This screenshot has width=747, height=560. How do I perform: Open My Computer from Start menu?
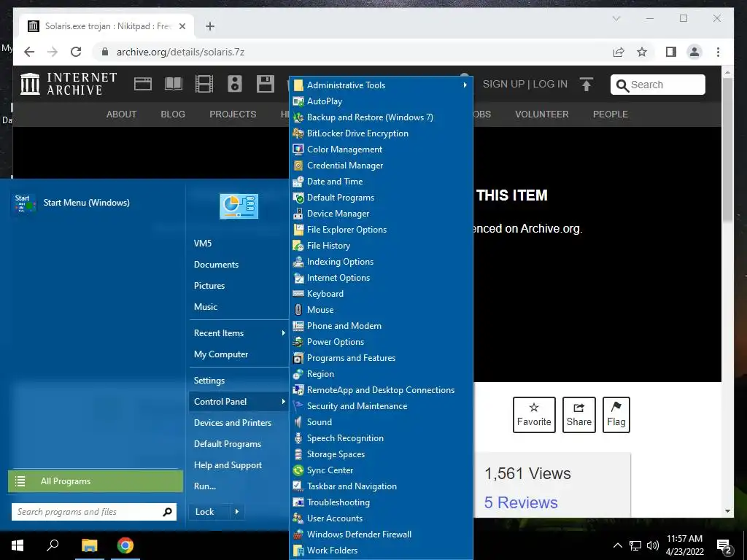[221, 354]
